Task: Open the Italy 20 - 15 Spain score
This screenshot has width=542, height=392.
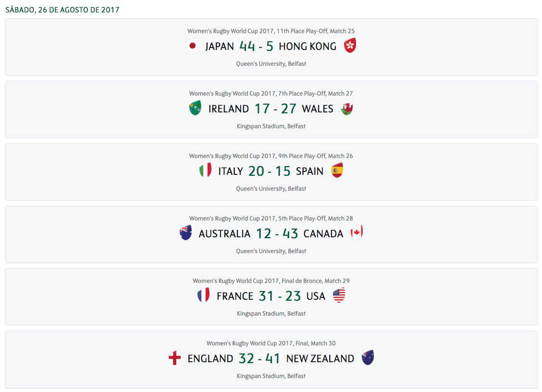Action: coord(269,171)
